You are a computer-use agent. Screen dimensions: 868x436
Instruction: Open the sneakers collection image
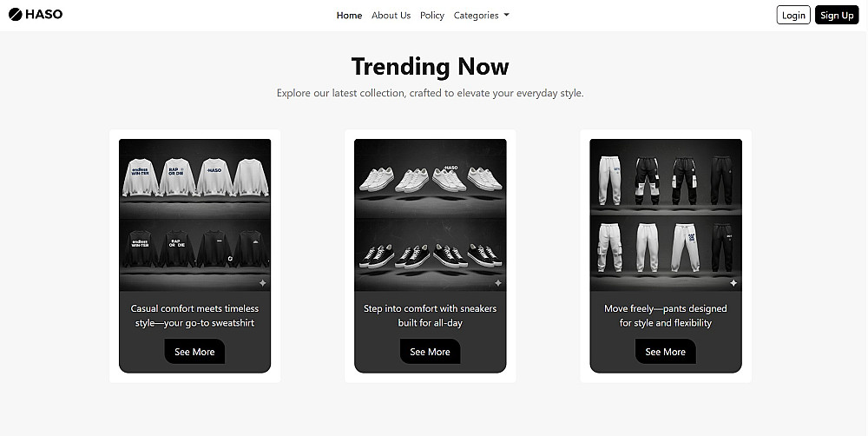(431, 215)
